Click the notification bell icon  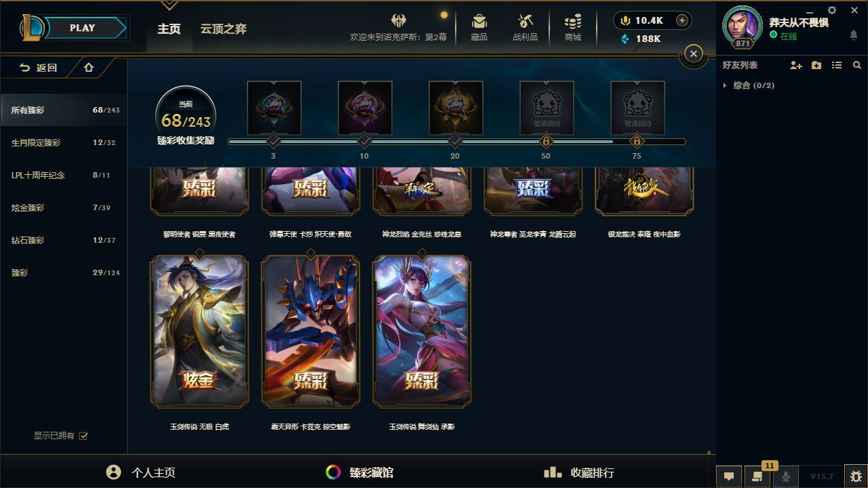point(854,35)
